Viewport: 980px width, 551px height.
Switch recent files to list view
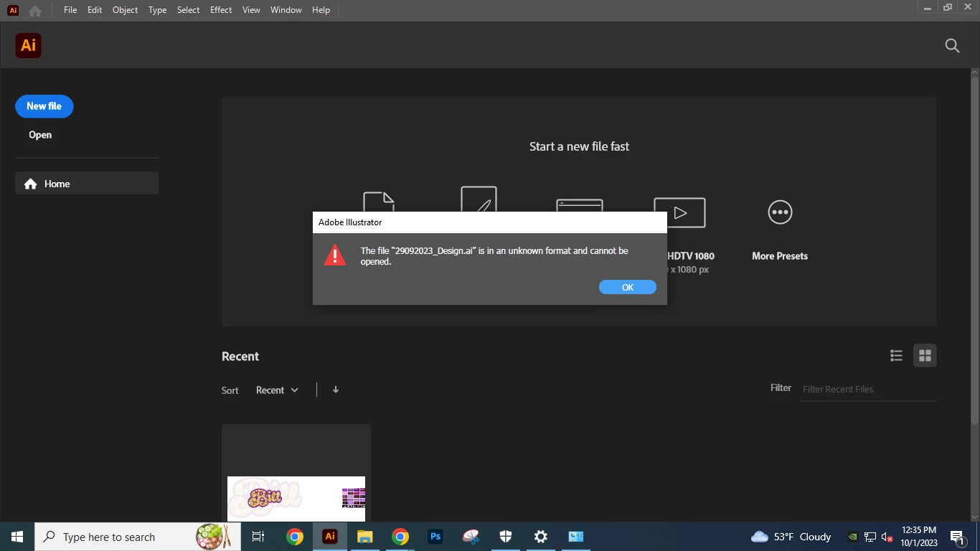point(896,355)
